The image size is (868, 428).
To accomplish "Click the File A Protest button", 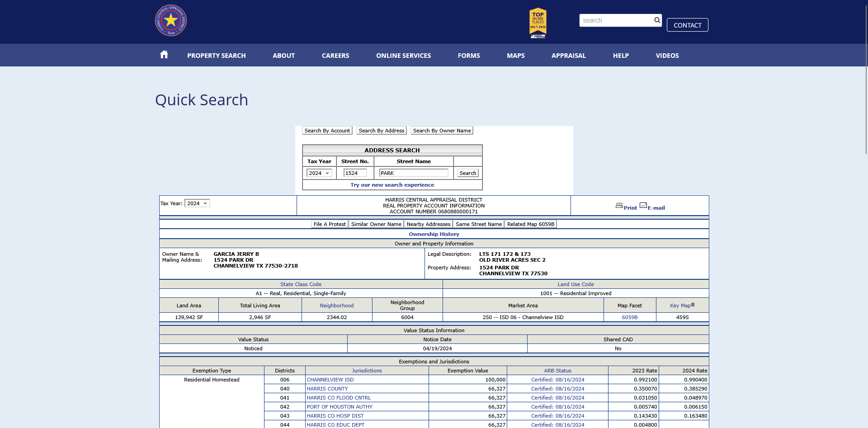I will (x=330, y=224).
